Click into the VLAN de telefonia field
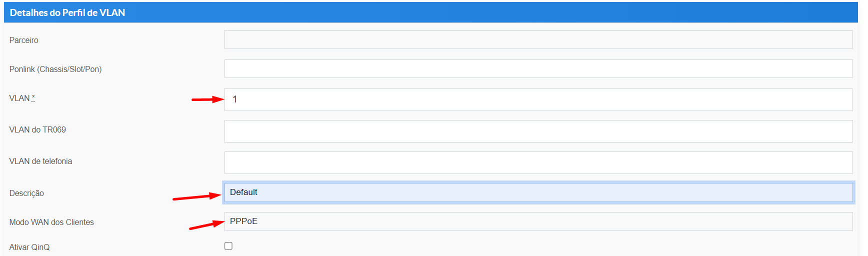 pyautogui.click(x=538, y=162)
